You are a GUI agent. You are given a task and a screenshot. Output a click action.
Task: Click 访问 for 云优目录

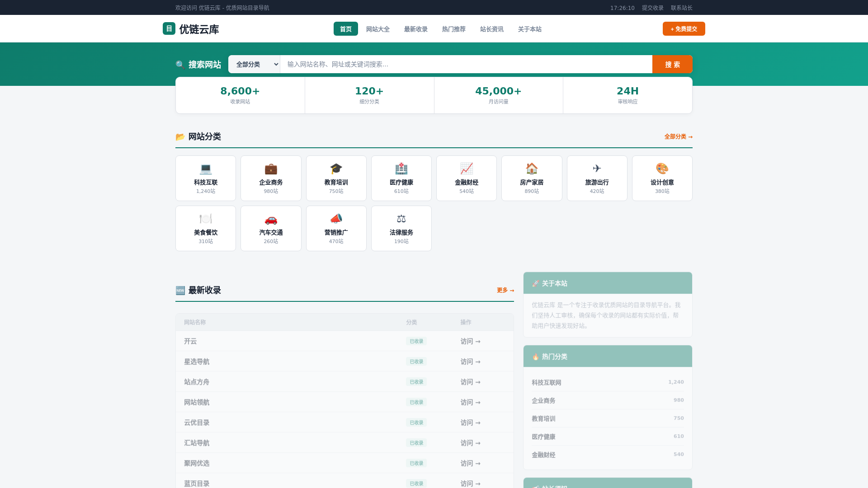tap(470, 422)
